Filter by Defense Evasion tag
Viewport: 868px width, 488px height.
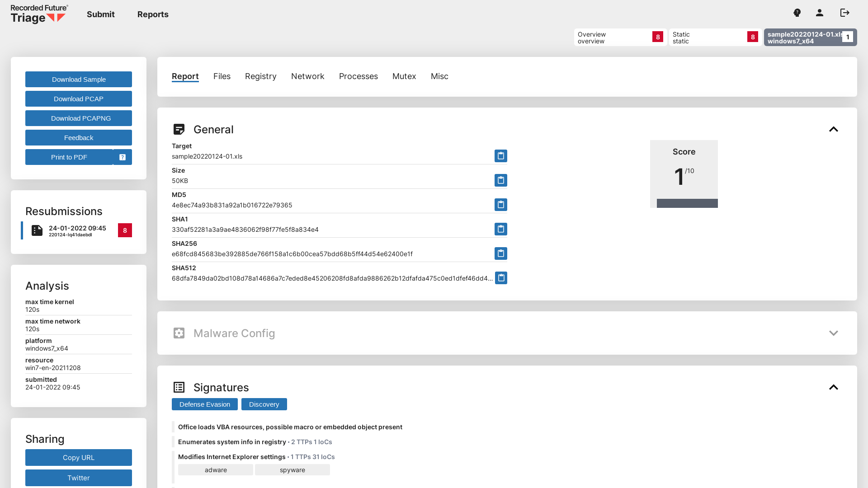[x=205, y=404]
